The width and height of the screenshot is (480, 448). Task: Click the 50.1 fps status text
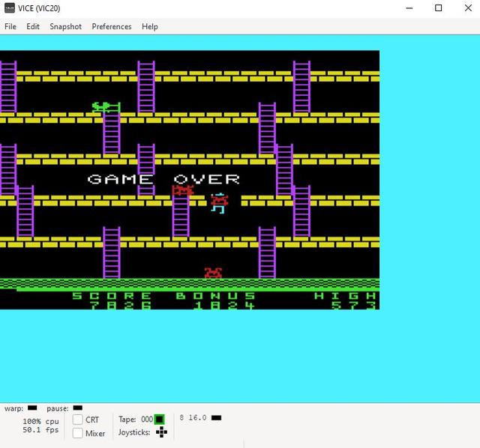coord(40,430)
